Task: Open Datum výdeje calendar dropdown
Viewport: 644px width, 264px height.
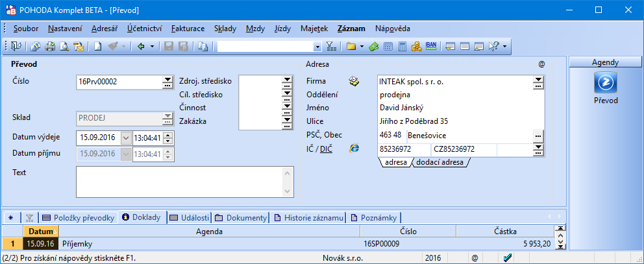Action: tap(125, 138)
